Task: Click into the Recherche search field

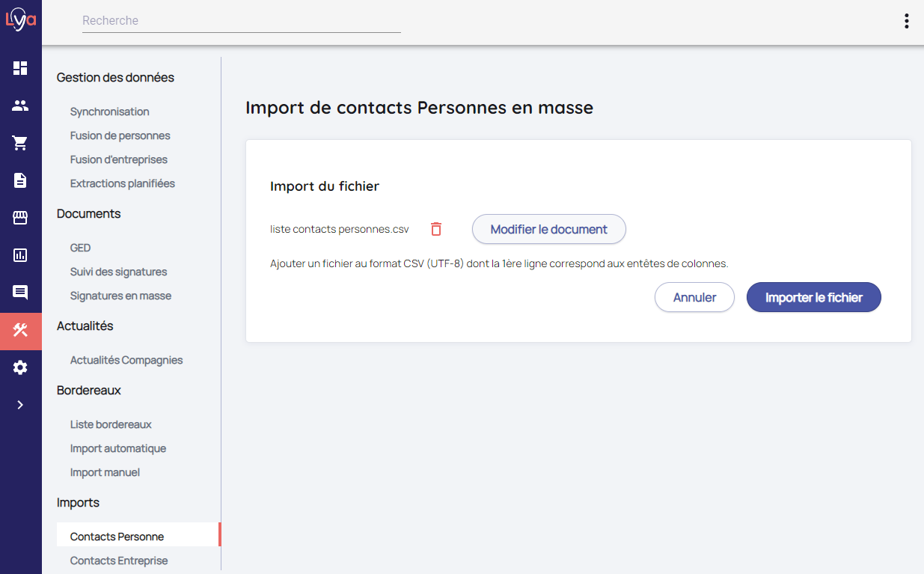Action: click(241, 21)
